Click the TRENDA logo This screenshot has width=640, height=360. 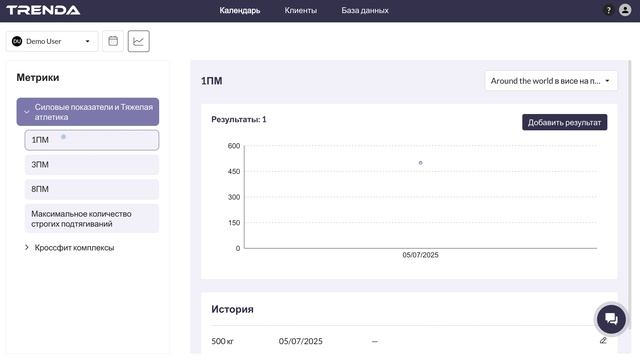coord(43,10)
